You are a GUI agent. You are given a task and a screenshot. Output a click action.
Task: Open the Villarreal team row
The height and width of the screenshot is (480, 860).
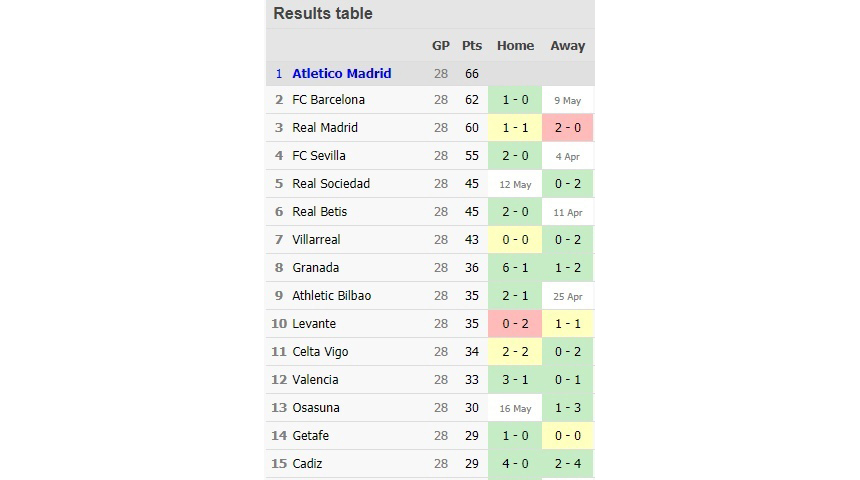(430, 240)
